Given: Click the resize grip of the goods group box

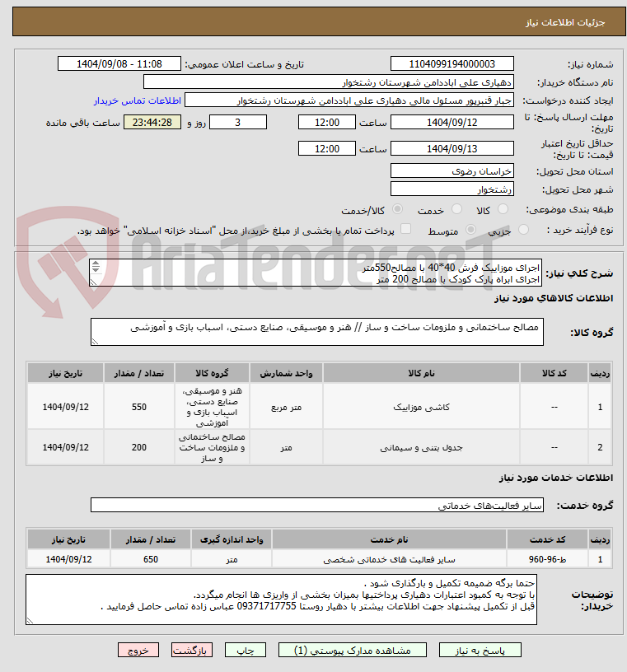Looking at the screenshot, I should [95, 342].
